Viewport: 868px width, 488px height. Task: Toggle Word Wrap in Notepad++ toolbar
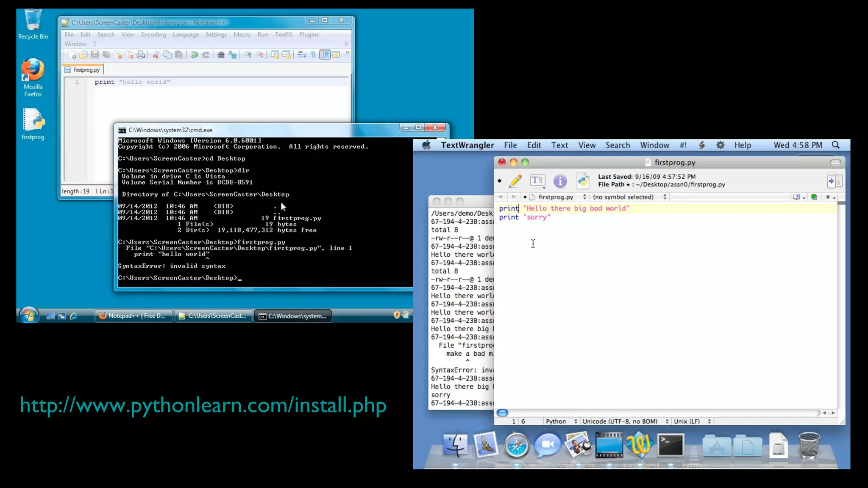tap(302, 54)
